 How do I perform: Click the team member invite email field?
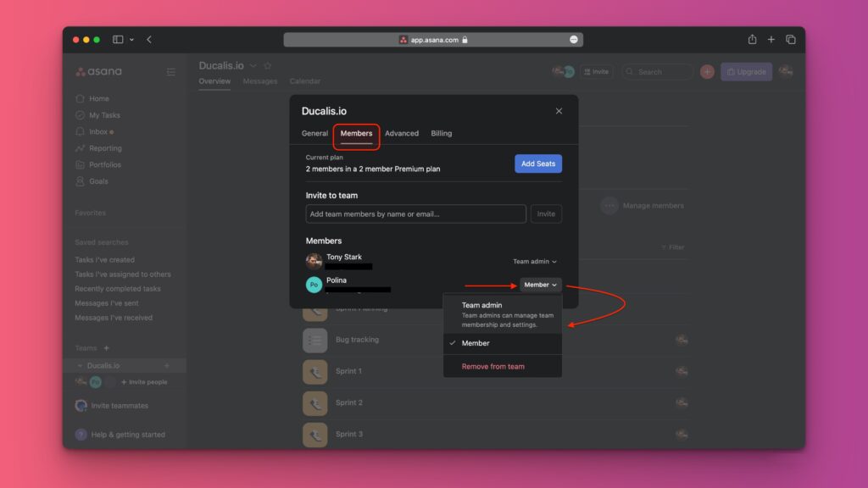tap(415, 213)
